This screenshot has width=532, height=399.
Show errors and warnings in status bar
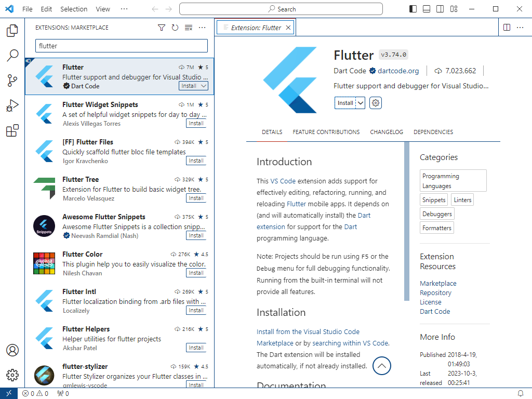35,393
